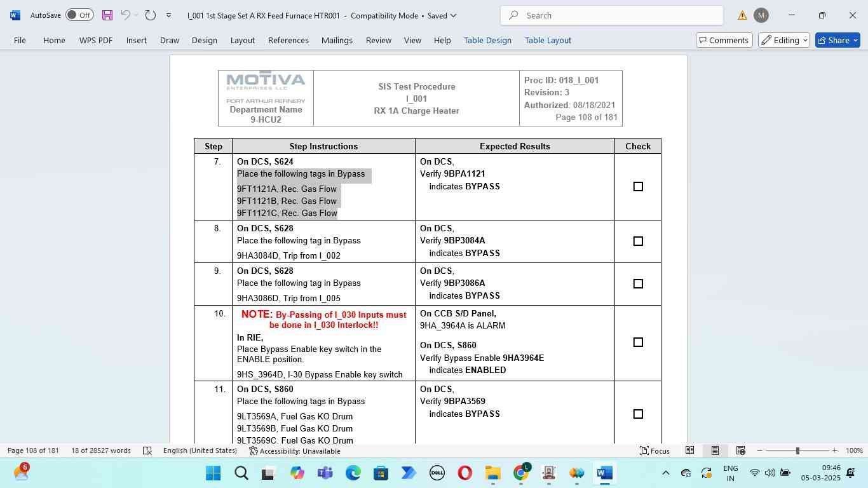Switch to the Home tab
This screenshot has width=868, height=488.
[54, 40]
